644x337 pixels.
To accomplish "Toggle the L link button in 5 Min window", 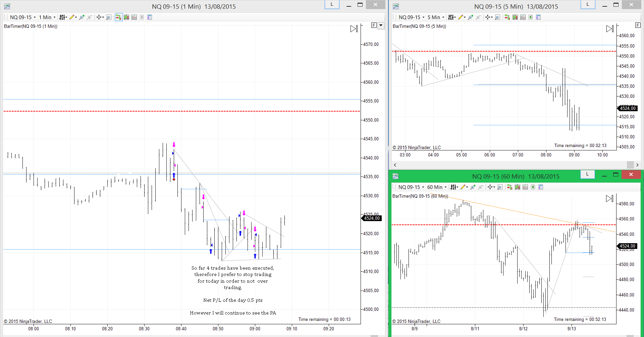I will tap(588, 4).
